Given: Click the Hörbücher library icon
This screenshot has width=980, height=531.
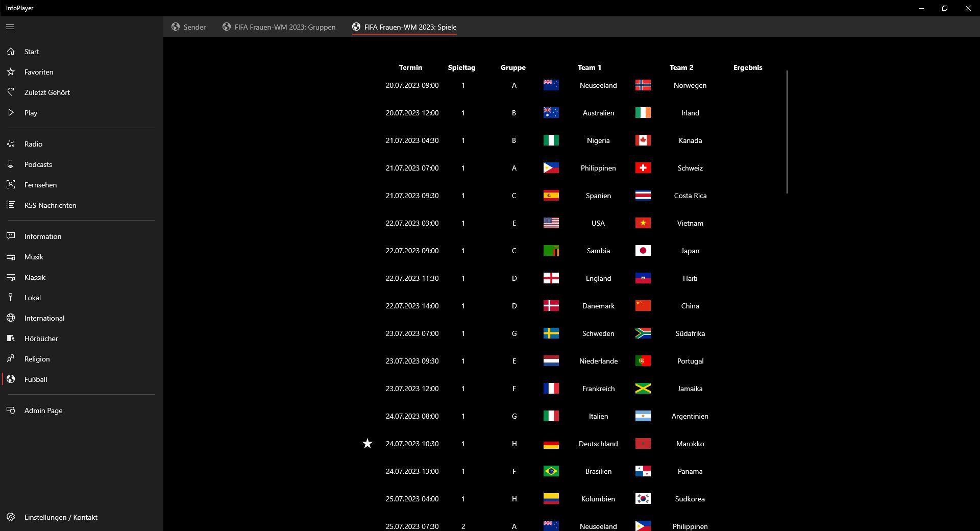Looking at the screenshot, I should (x=11, y=339).
